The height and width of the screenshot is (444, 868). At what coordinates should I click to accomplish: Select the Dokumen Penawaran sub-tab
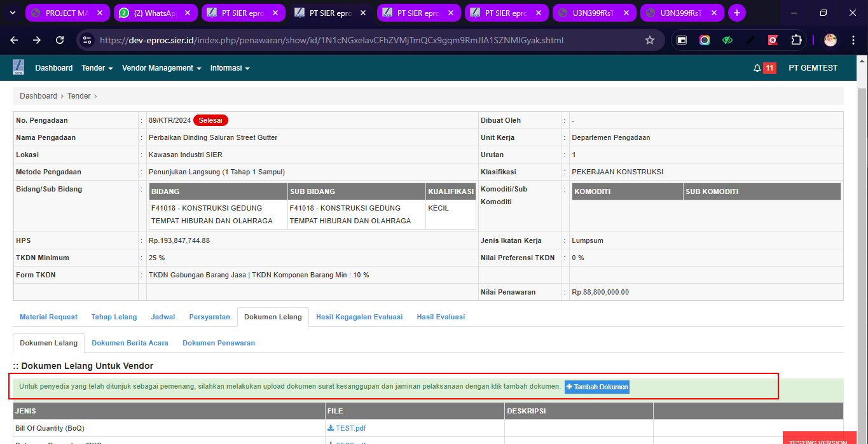pos(219,343)
